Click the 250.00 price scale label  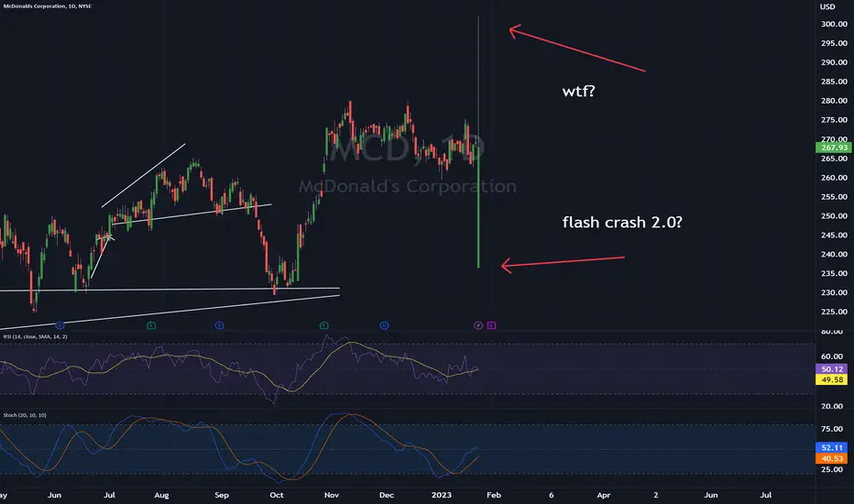pyautogui.click(x=834, y=215)
